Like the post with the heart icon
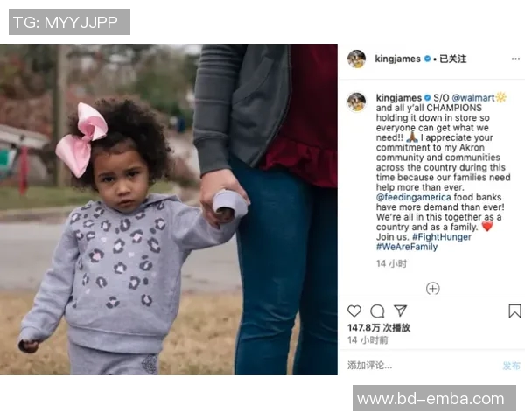Image resolution: width=525 pixels, height=420 pixels. 353,311
